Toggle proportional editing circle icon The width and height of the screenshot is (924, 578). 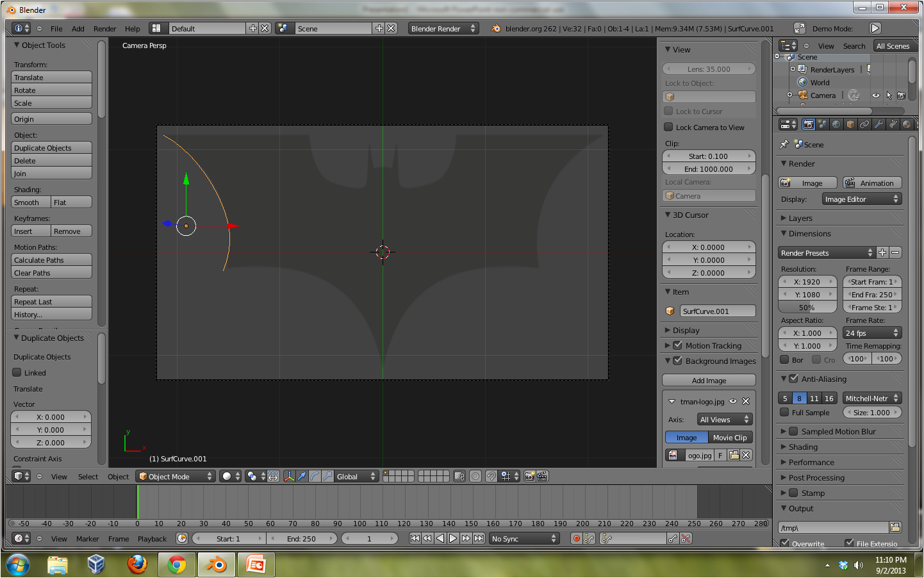[475, 476]
